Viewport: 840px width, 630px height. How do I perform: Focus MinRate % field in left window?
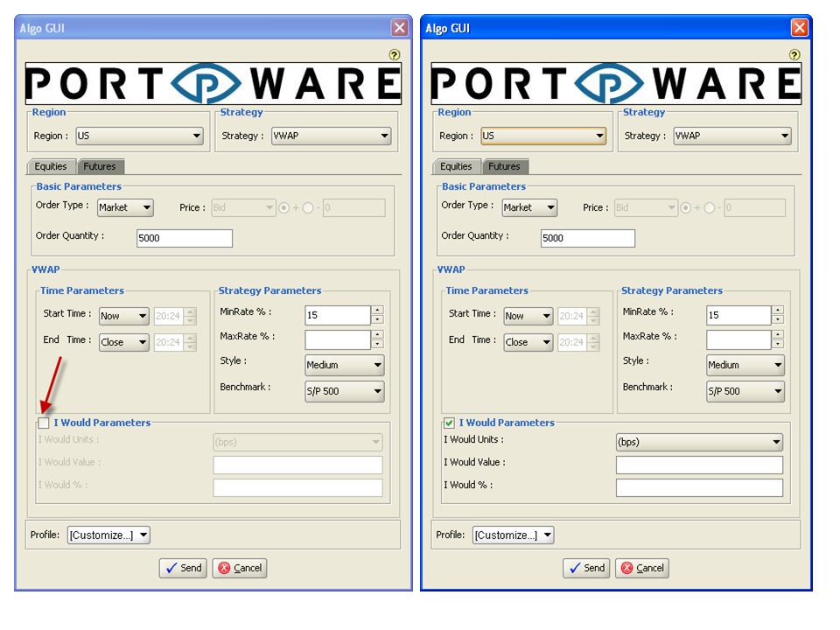(x=338, y=315)
